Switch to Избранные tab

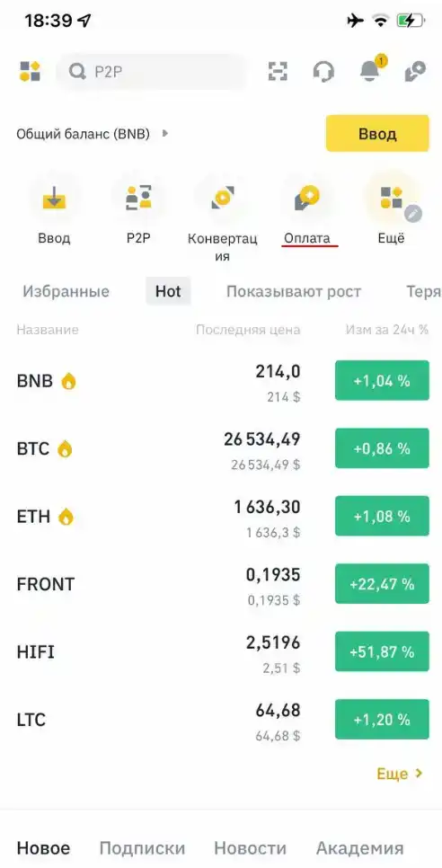66,292
